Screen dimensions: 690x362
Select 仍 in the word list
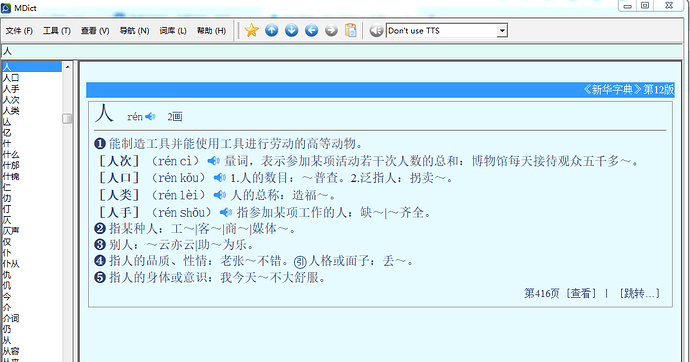click(7, 329)
